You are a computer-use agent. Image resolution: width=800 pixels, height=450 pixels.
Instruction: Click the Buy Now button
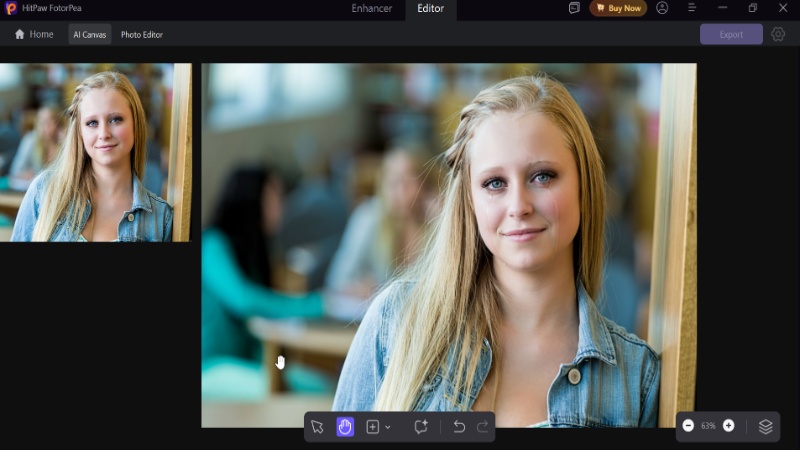pyautogui.click(x=618, y=8)
